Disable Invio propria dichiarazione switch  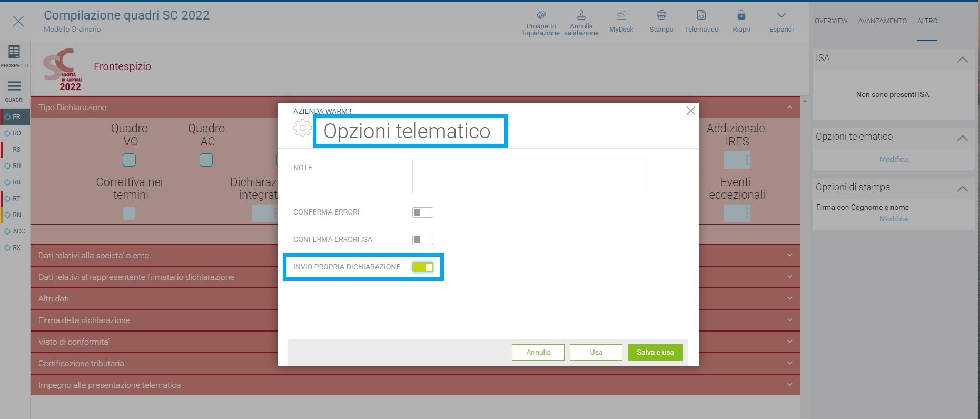tap(422, 267)
